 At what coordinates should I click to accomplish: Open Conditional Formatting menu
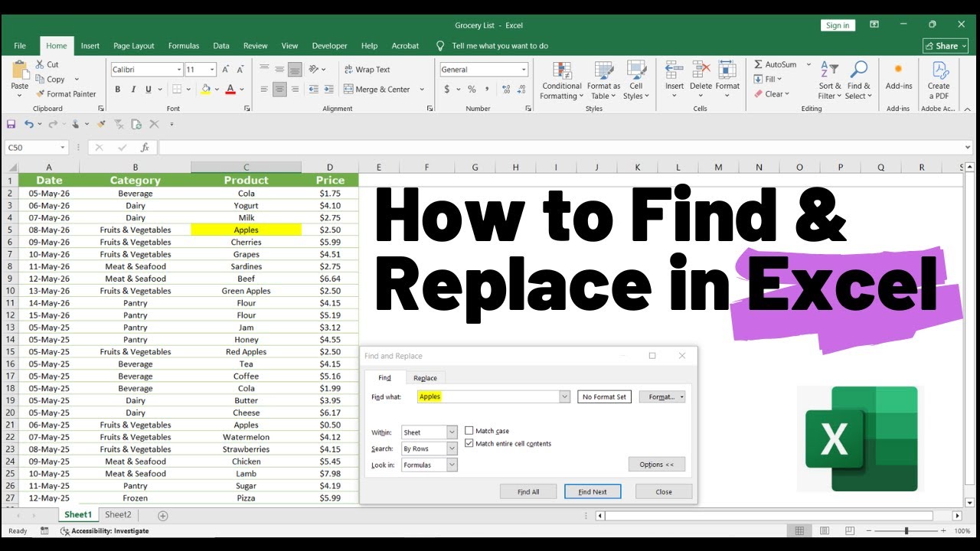pyautogui.click(x=561, y=80)
